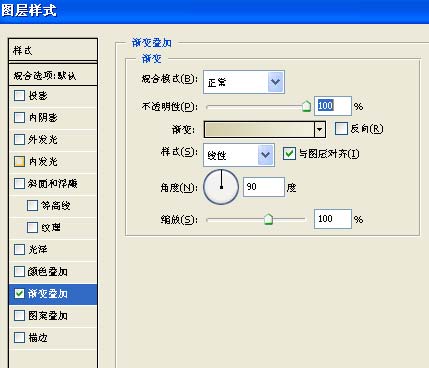Click the angle dial control
The width and height of the screenshot is (429, 368).
click(x=221, y=187)
